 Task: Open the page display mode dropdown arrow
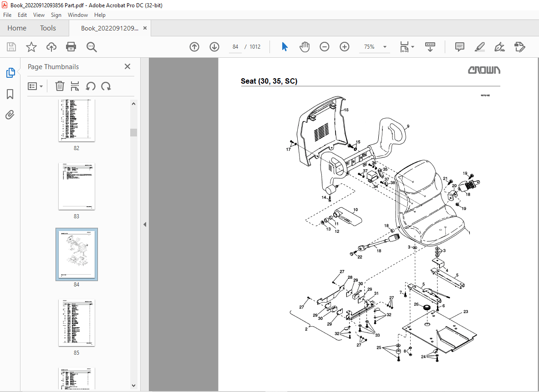pos(412,47)
